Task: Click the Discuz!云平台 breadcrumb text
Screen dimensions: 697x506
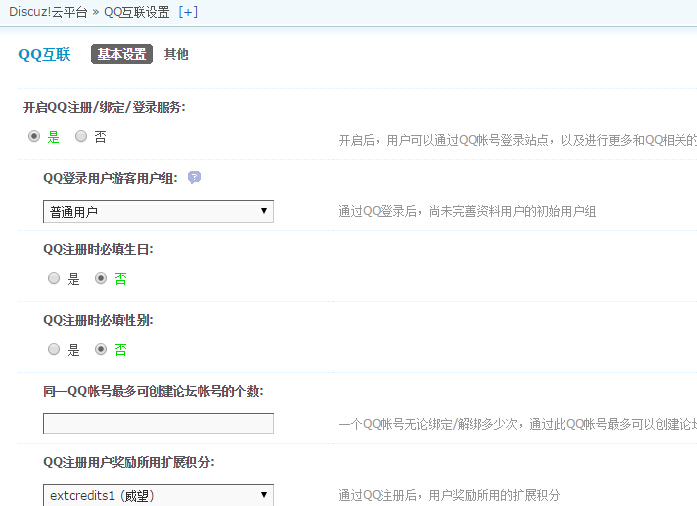Action: 48,12
